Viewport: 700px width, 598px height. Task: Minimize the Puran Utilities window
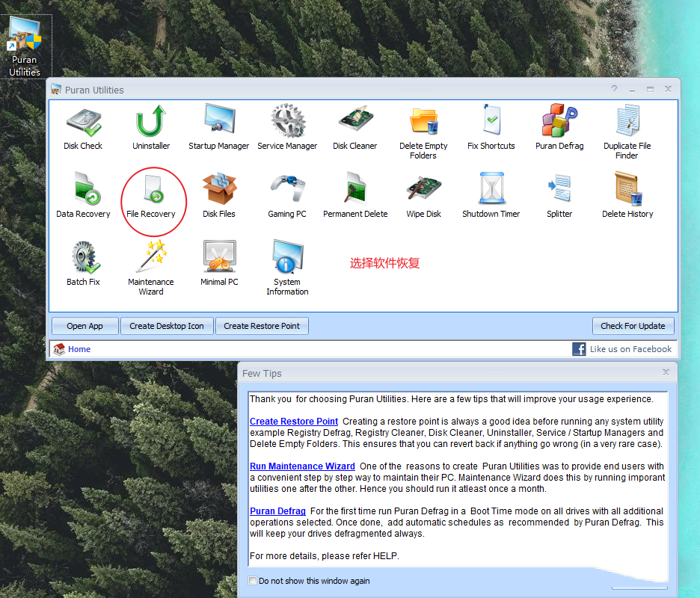click(632, 89)
